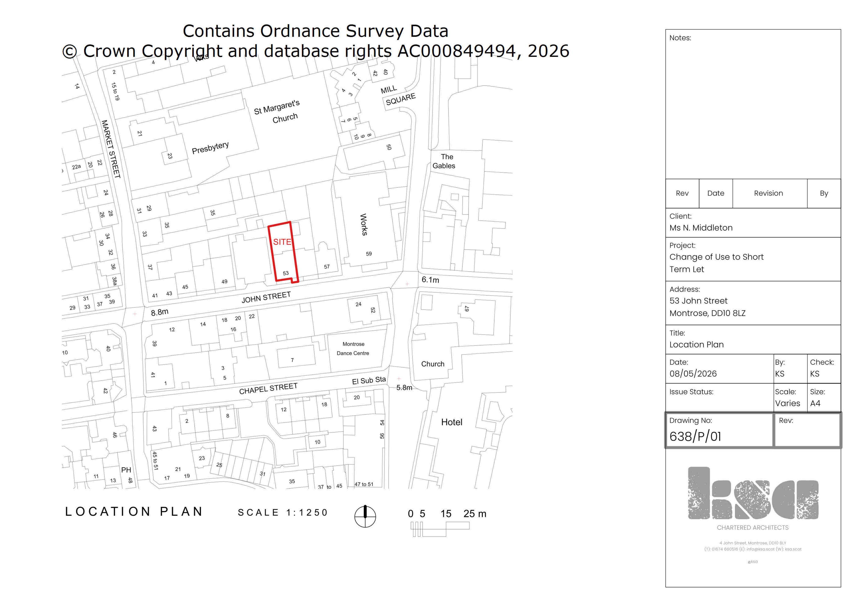This screenshot has height=613, width=868.
Task: Click the 'PH' public house label
Action: 126,470
